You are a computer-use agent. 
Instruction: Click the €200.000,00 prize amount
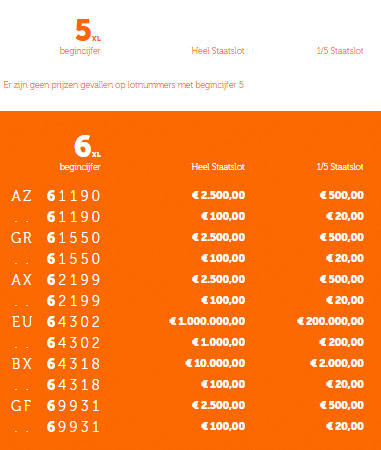coord(330,321)
